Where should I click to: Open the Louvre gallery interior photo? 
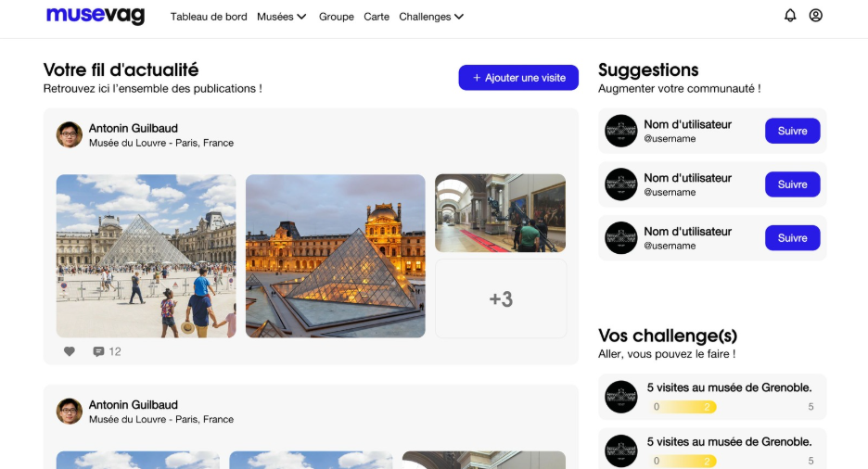tap(501, 213)
